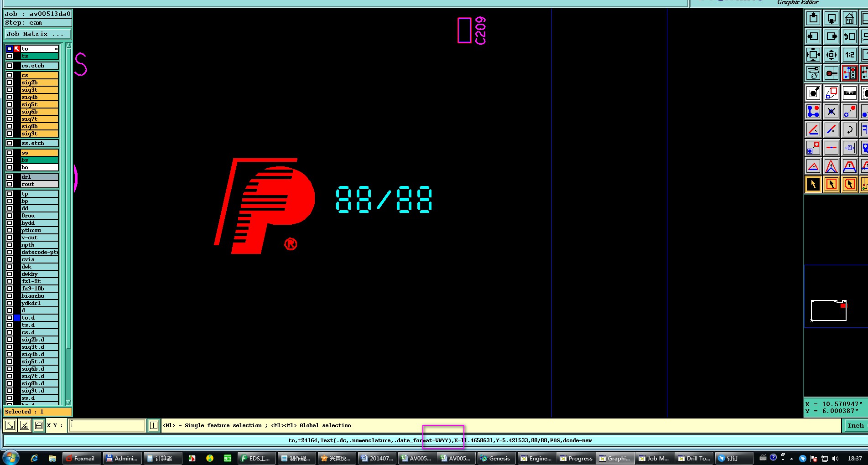
Task: Select layer sig9t in the list
Action: [40, 134]
